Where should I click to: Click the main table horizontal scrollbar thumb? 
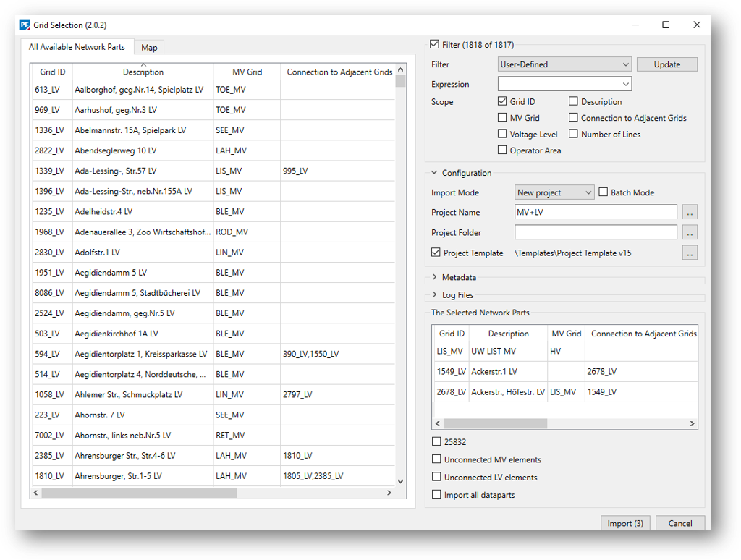point(139,493)
